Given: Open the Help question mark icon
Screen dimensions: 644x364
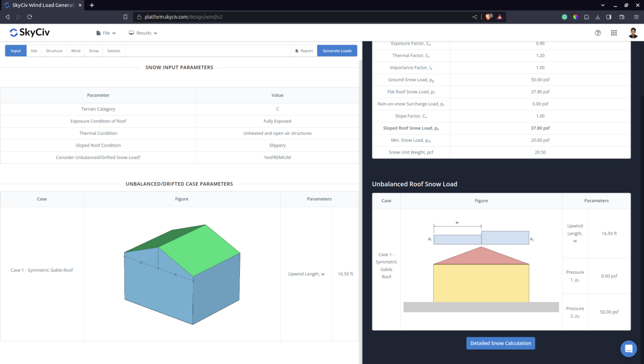Looking at the screenshot, I should coord(598,33).
